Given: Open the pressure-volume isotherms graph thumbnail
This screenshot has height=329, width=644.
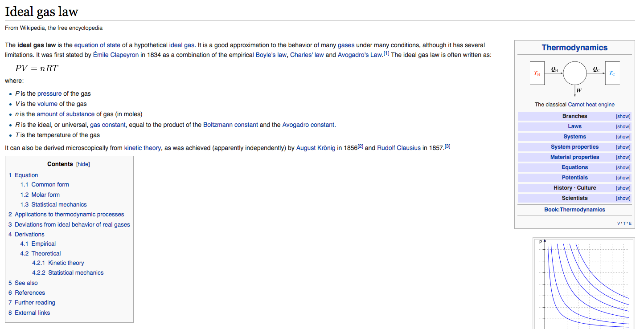Looking at the screenshot, I should coord(583,285).
